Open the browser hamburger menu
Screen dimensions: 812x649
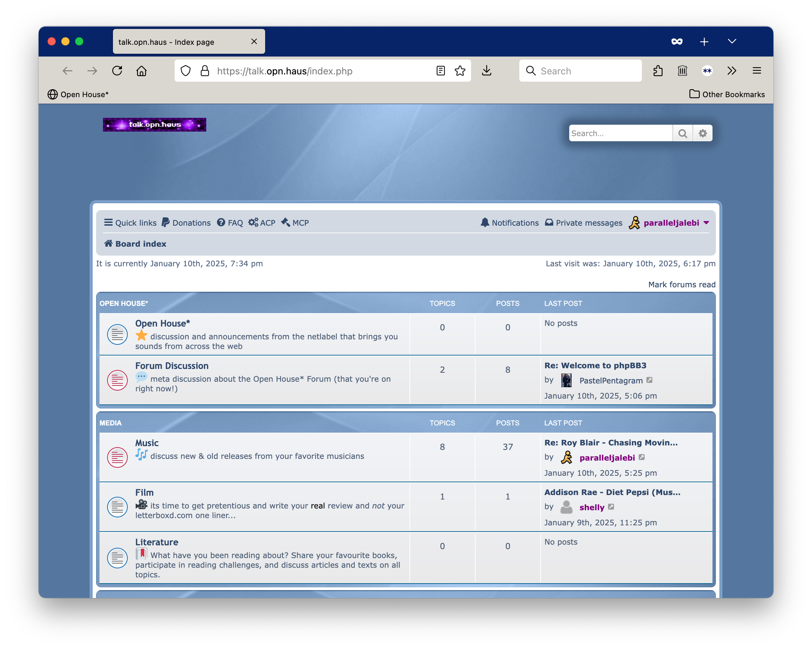pos(757,71)
